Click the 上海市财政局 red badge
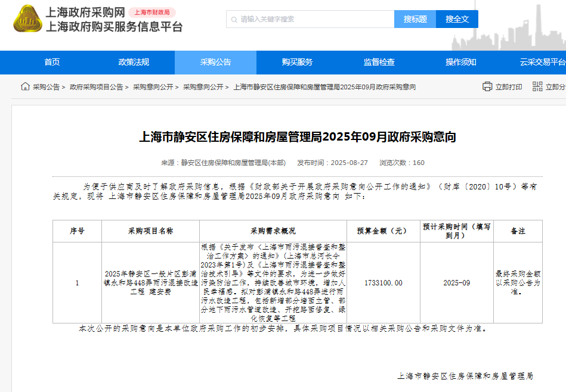The image size is (566, 392). coord(151,12)
